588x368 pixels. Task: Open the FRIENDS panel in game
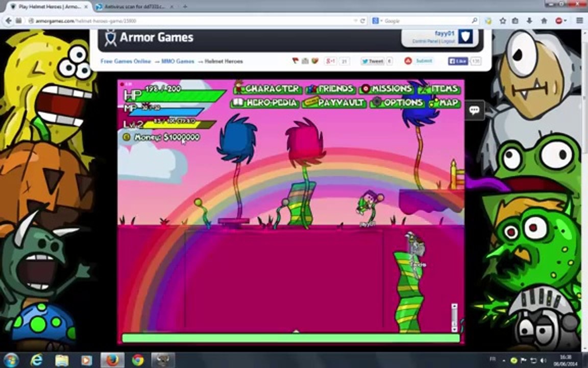coord(330,89)
